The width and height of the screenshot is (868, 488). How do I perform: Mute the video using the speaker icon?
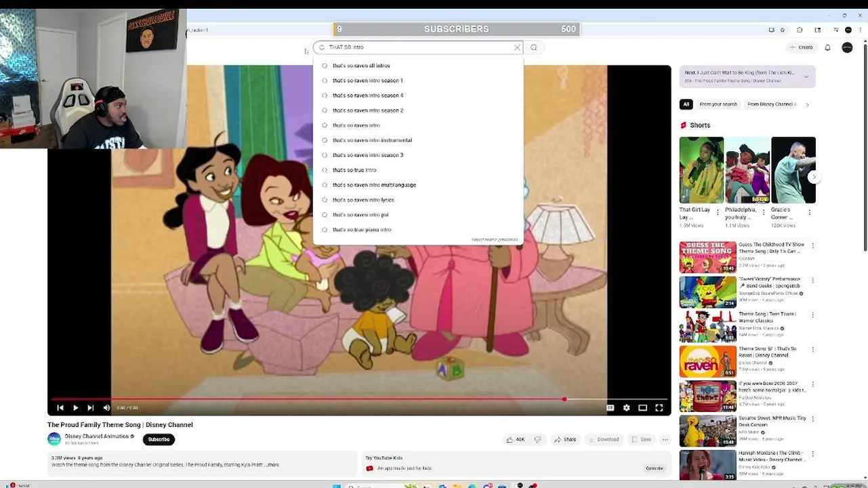coord(106,407)
